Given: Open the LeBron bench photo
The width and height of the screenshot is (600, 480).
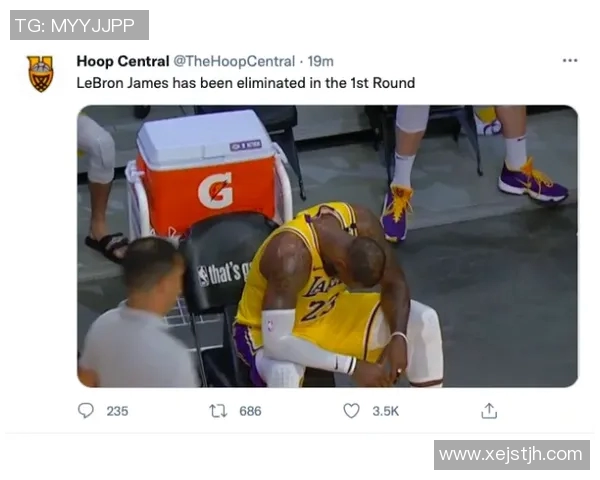Looking at the screenshot, I should click(328, 246).
